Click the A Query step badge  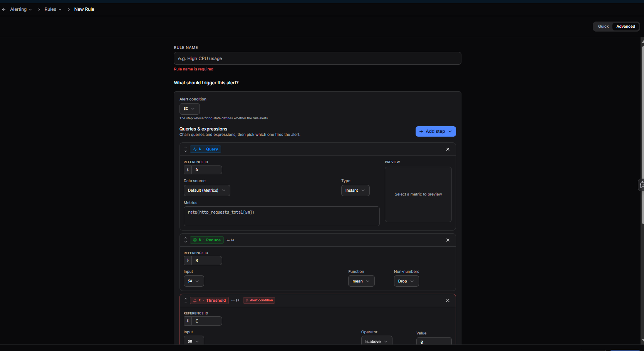tap(205, 149)
